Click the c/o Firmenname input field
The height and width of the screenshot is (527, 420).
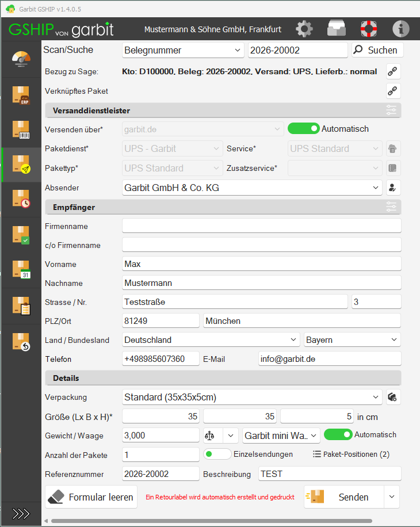pyautogui.click(x=262, y=245)
